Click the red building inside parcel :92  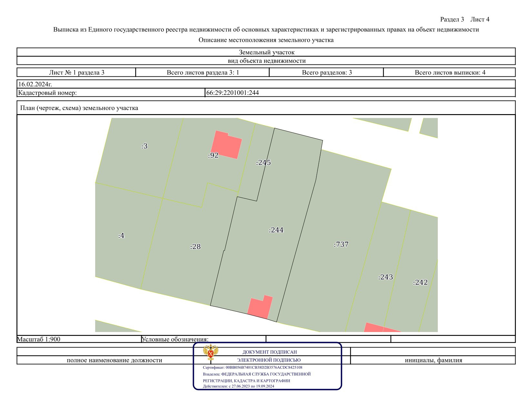[x=226, y=145]
